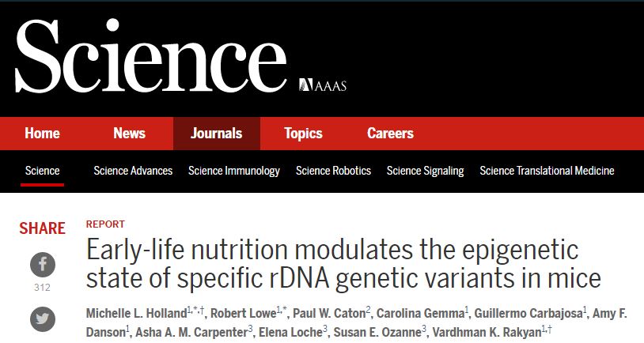Viewport: 644px width, 343px height.
Task: Click author Michelle L. Holland
Action: pyautogui.click(x=136, y=314)
